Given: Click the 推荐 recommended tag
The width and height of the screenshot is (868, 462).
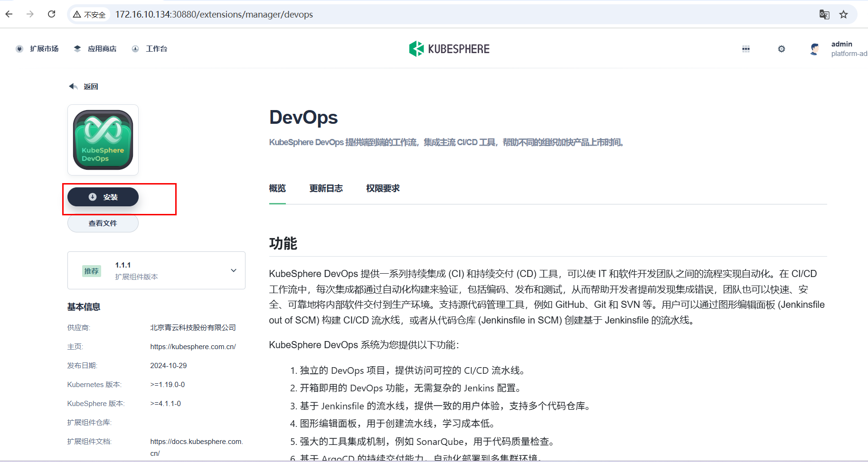Looking at the screenshot, I should (x=92, y=271).
